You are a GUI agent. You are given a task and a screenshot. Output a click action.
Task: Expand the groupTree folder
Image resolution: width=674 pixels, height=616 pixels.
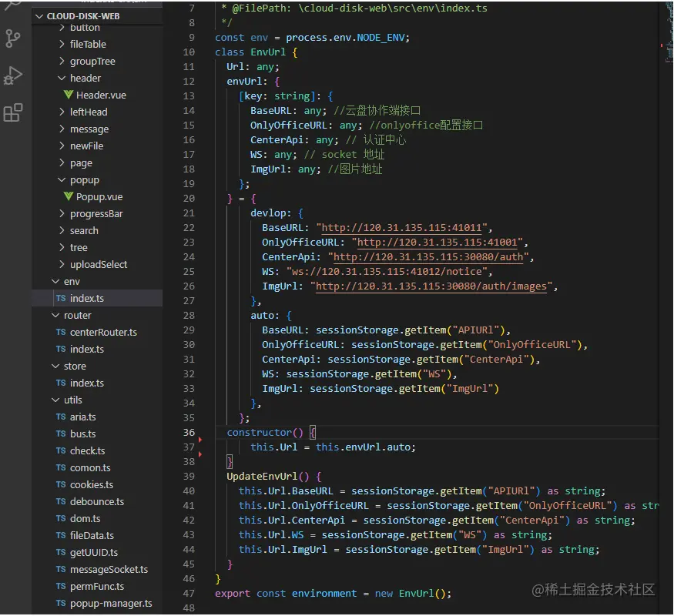[x=92, y=62]
